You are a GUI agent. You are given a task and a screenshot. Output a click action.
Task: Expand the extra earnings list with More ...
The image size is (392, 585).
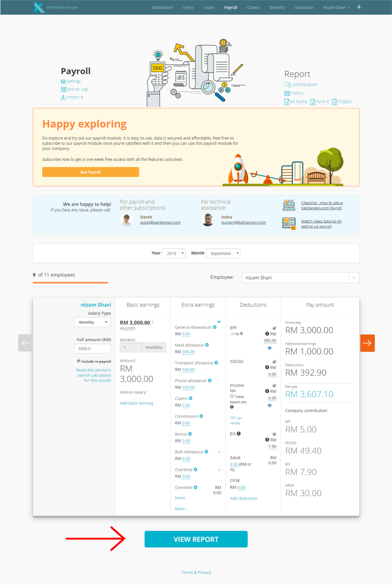(182, 509)
